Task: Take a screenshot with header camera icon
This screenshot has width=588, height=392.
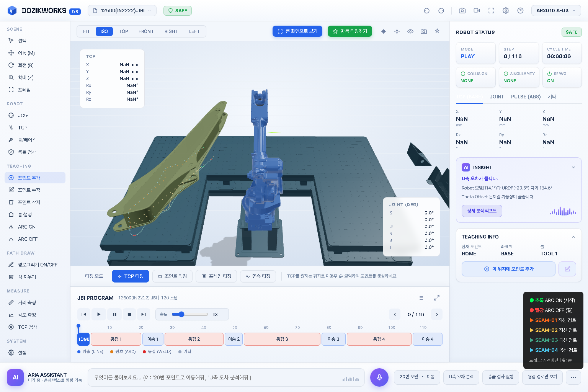Action: [462, 11]
